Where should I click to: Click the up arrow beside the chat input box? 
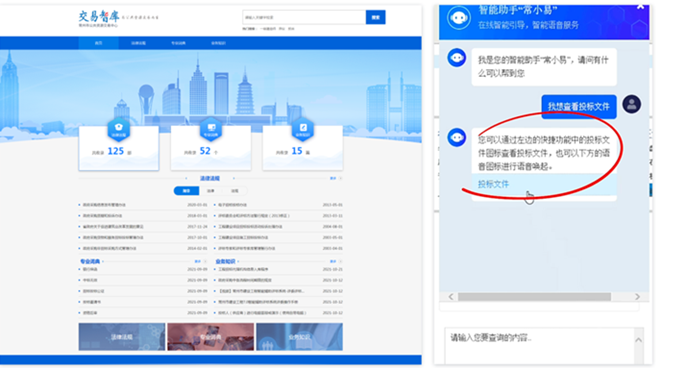point(639,340)
